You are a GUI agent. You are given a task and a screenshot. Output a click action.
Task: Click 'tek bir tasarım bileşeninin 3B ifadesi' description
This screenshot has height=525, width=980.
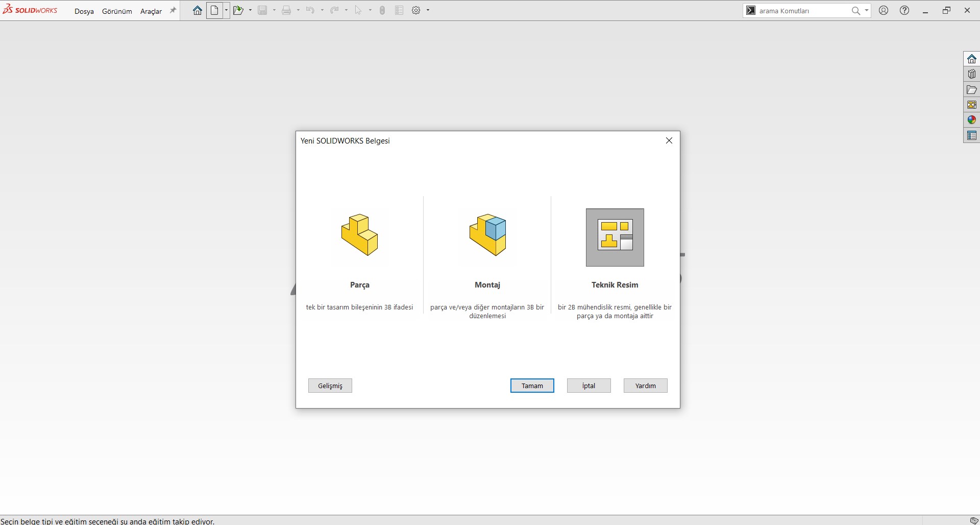(x=360, y=307)
